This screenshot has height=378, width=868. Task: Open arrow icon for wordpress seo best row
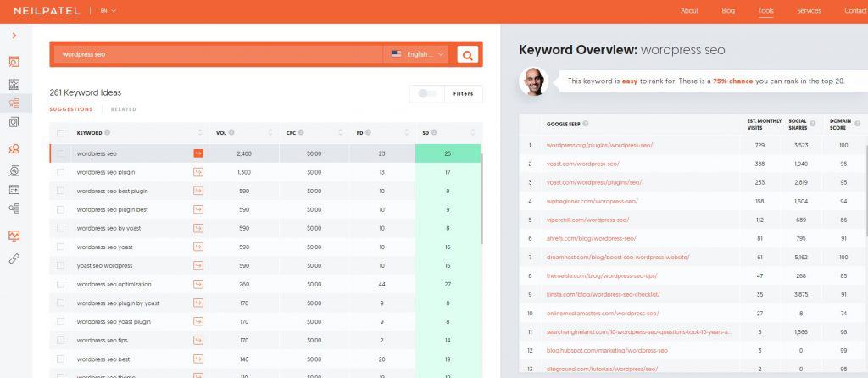[198, 359]
